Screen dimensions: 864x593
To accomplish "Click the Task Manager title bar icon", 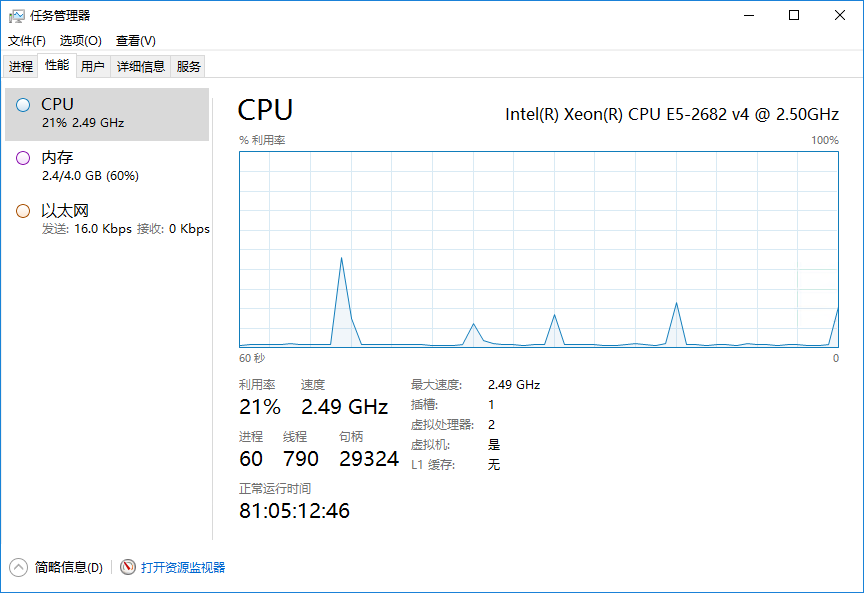I will [17, 15].
